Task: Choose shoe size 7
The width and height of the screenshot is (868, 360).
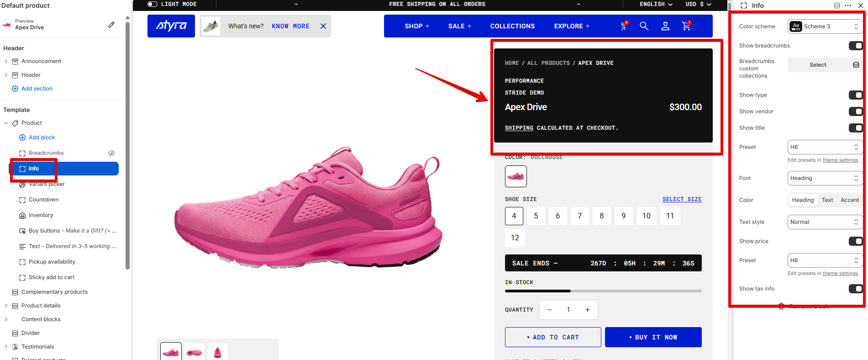Action: point(580,216)
